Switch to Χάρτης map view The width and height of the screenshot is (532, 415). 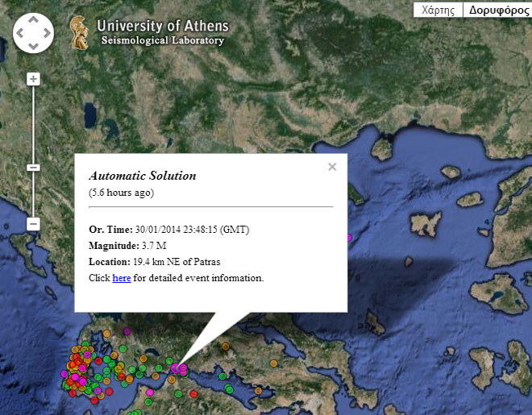pos(438,10)
